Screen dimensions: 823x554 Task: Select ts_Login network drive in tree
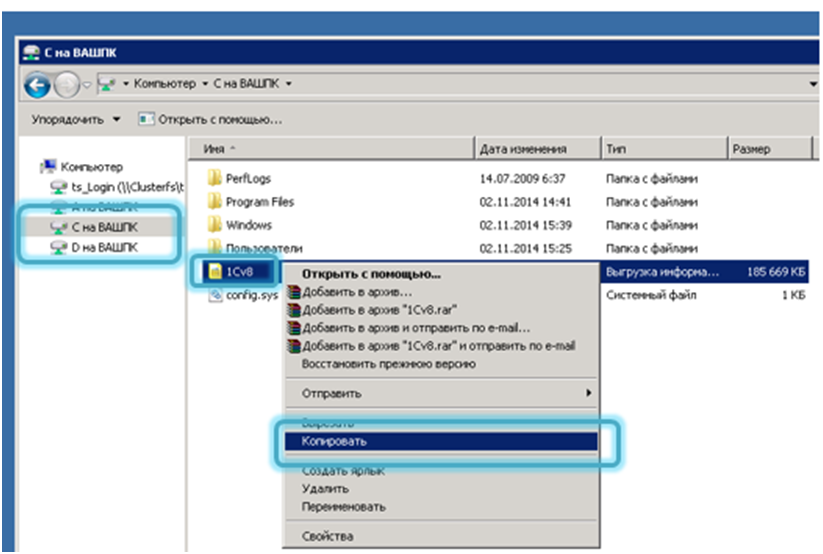128,187
